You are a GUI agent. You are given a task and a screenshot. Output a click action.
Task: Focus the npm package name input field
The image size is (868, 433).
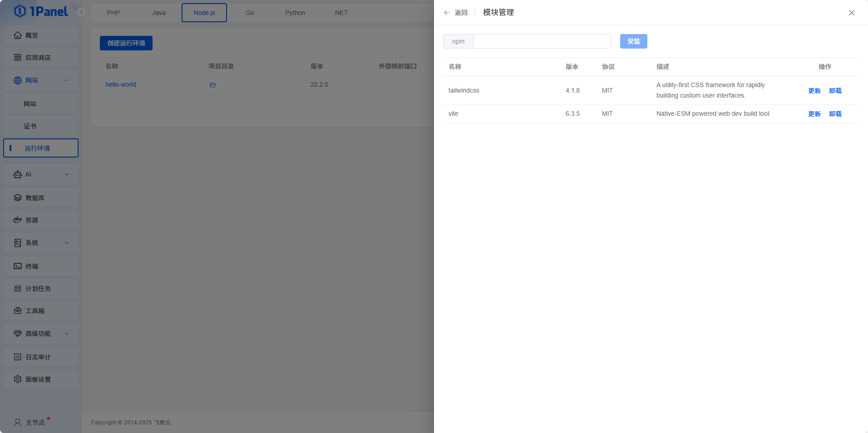(x=542, y=41)
